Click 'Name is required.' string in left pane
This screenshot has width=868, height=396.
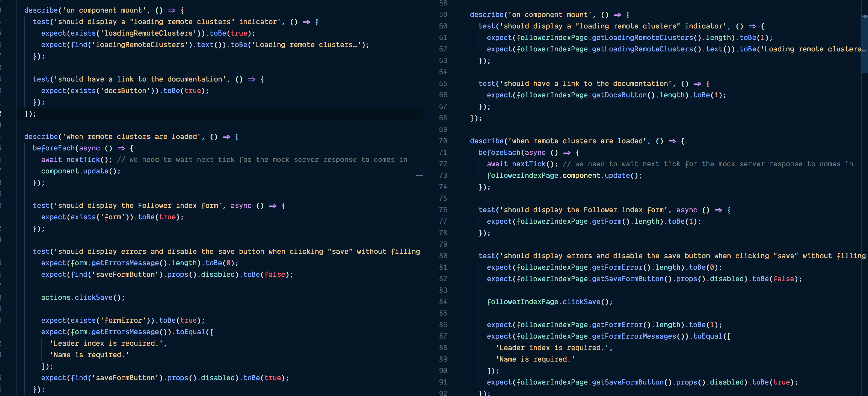tap(89, 355)
